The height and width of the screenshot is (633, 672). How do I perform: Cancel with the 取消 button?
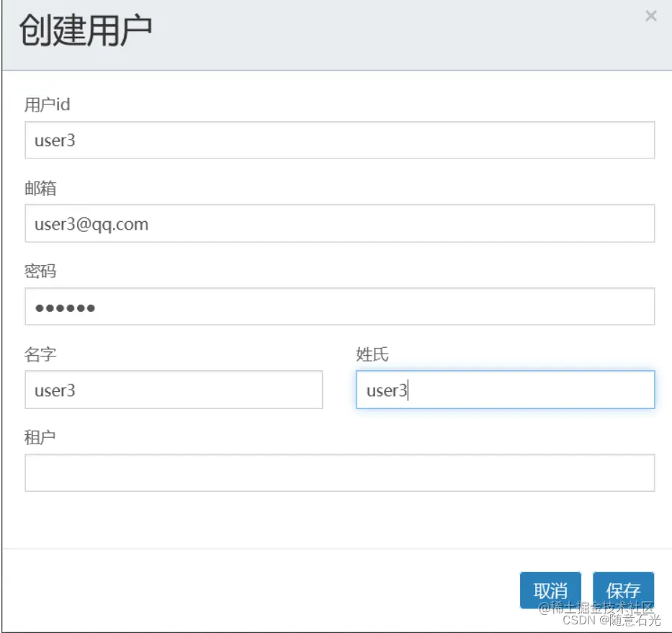pyautogui.click(x=550, y=590)
